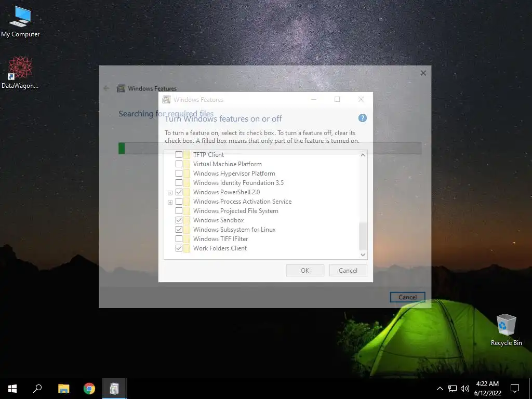Close the front Windows Features dialog
This screenshot has width=532, height=399.
coord(361,99)
